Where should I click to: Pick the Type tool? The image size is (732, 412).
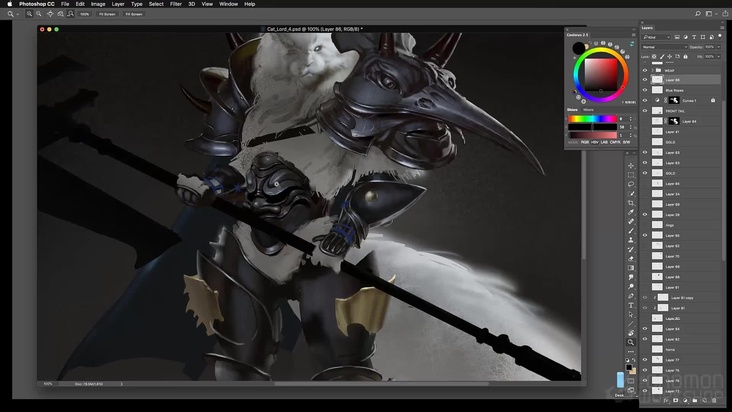[631, 299]
